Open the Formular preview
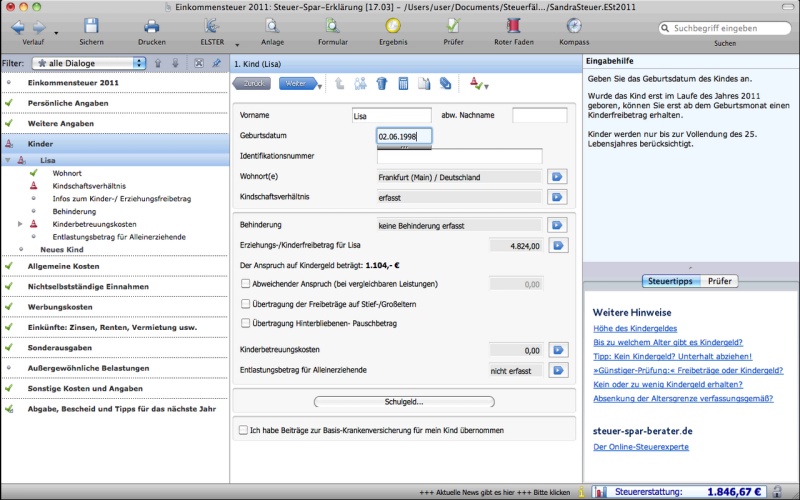This screenshot has width=800, height=500. click(333, 27)
